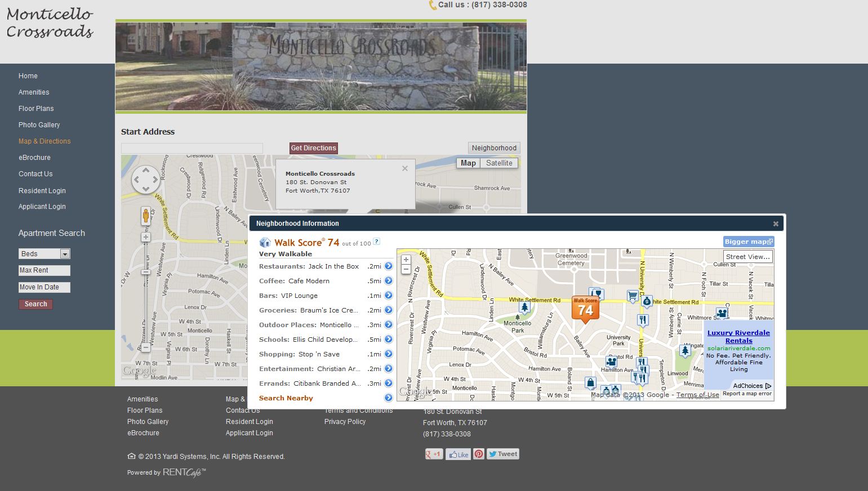Open Bars VIP Lounge arrow icon

(388, 296)
